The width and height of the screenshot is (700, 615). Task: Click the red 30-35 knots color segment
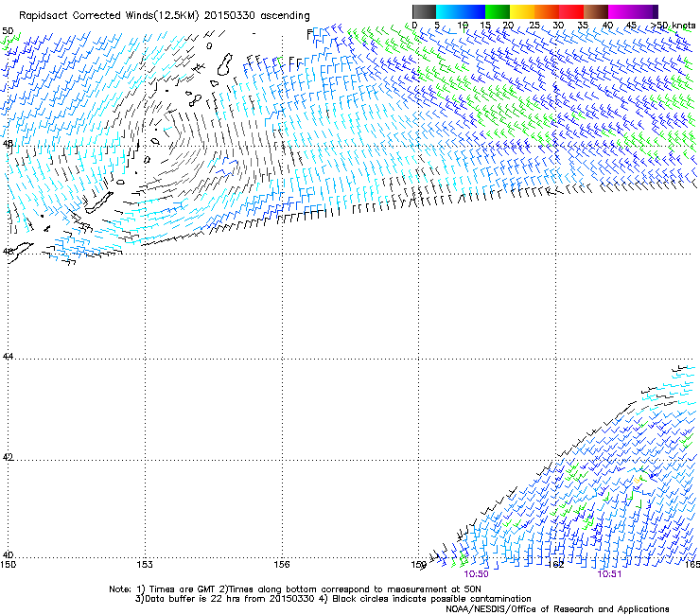[571, 11]
